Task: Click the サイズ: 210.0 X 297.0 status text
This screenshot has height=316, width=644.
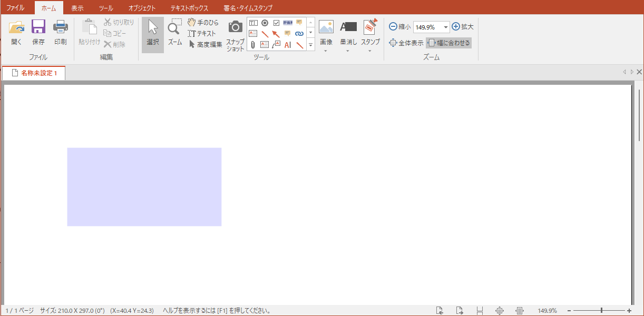Action: (73, 311)
